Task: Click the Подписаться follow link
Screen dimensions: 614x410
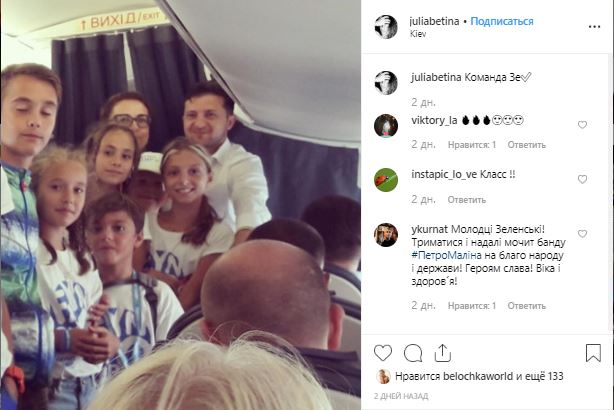Action: 502,21
